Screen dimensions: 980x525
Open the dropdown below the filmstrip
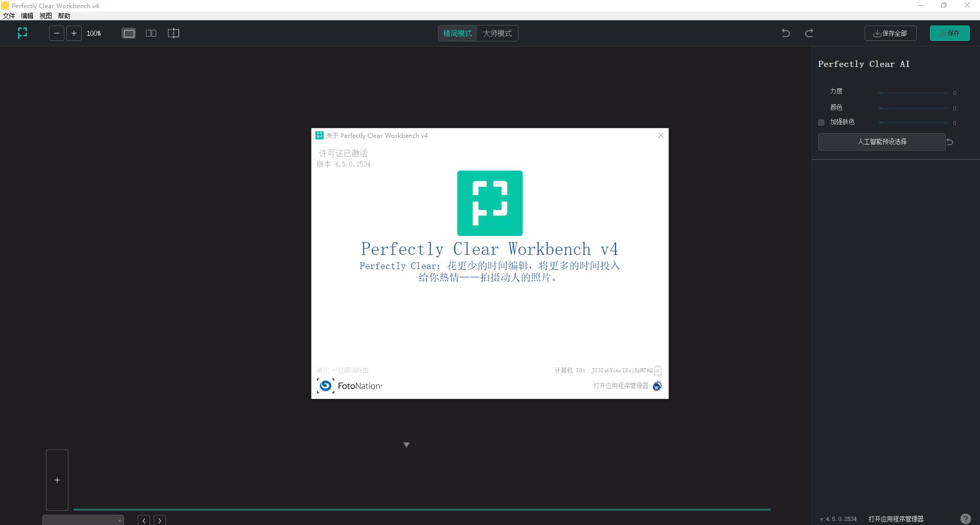tap(83, 520)
